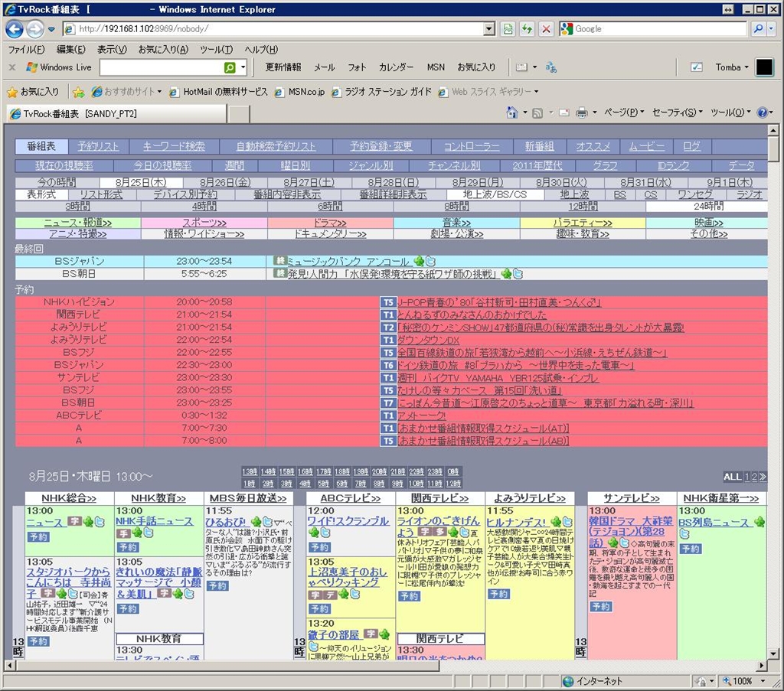
Task: Open the NHK総合>> channel header link
Action: coord(69,498)
